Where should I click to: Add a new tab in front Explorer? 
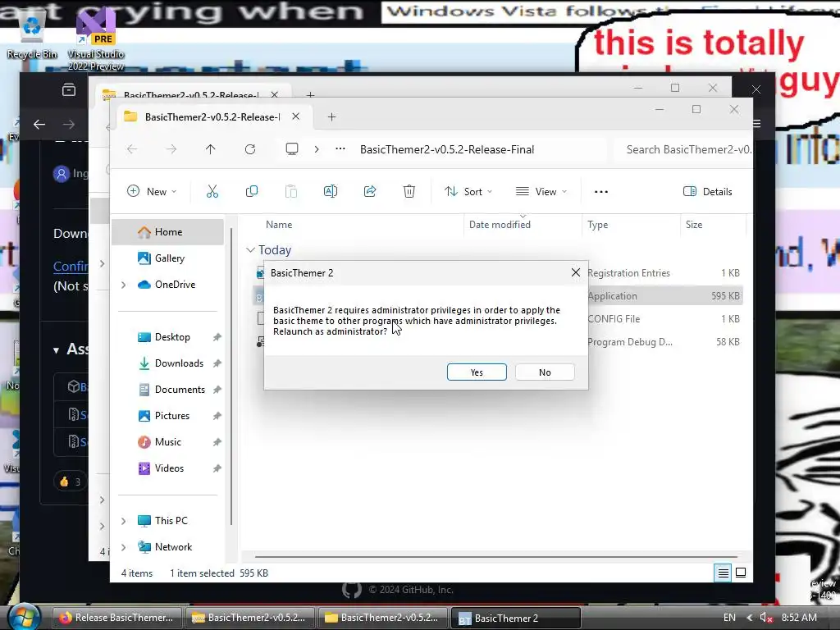tap(331, 116)
